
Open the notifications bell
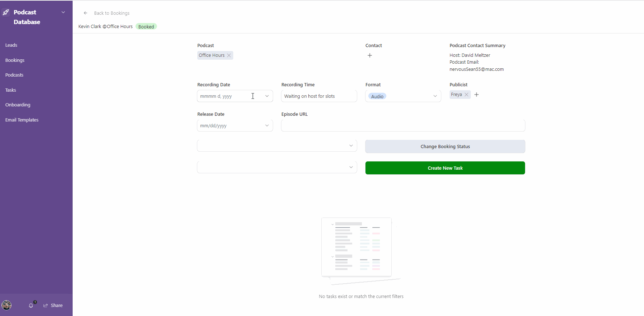tap(31, 306)
